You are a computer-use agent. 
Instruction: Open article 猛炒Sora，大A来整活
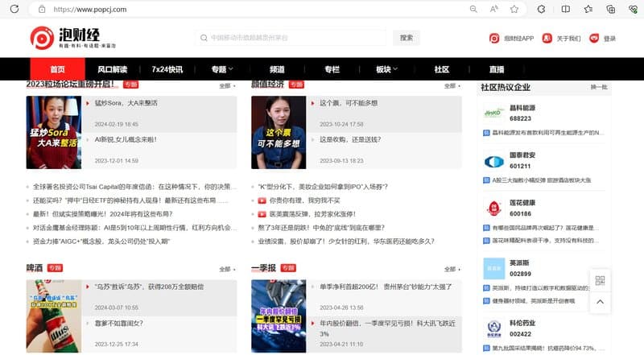[x=126, y=103]
